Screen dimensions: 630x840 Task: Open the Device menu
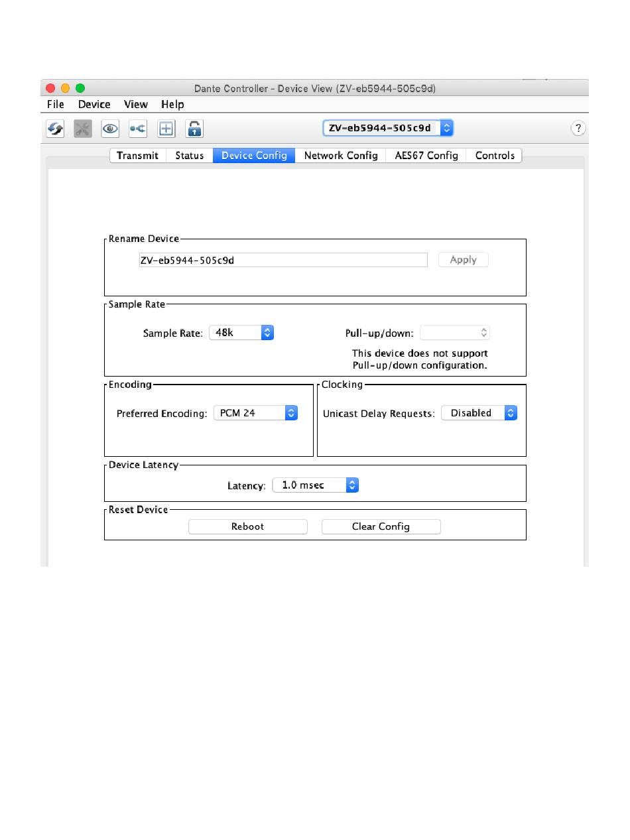tap(94, 105)
